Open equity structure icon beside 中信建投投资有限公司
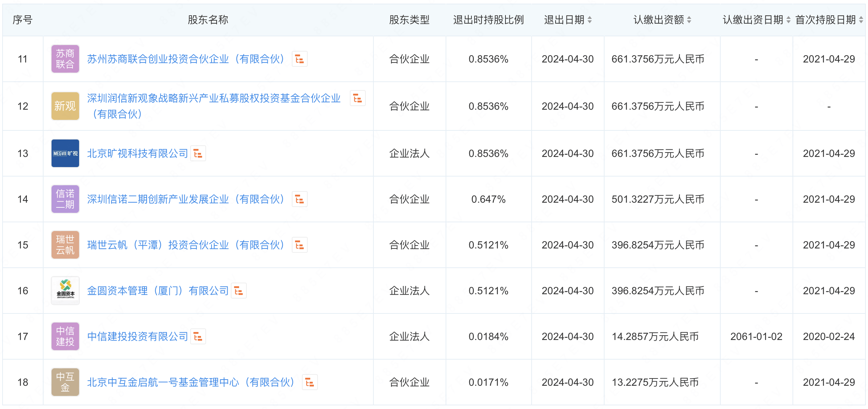Screen dimensions: 868x409 tap(198, 337)
